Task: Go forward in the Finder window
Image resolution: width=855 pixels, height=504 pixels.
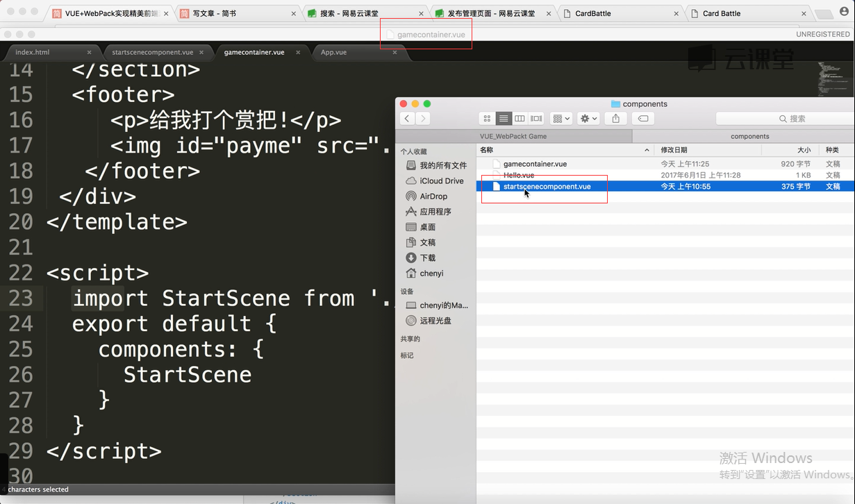Action: (x=422, y=119)
